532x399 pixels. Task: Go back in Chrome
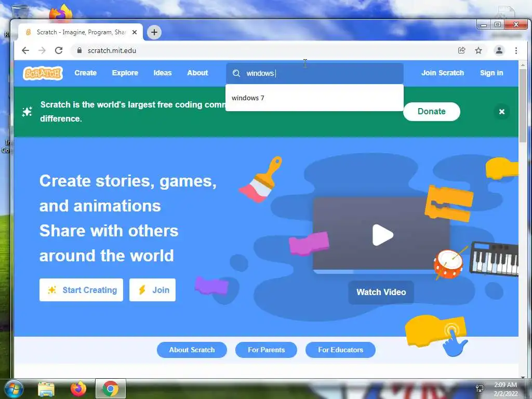(25, 50)
